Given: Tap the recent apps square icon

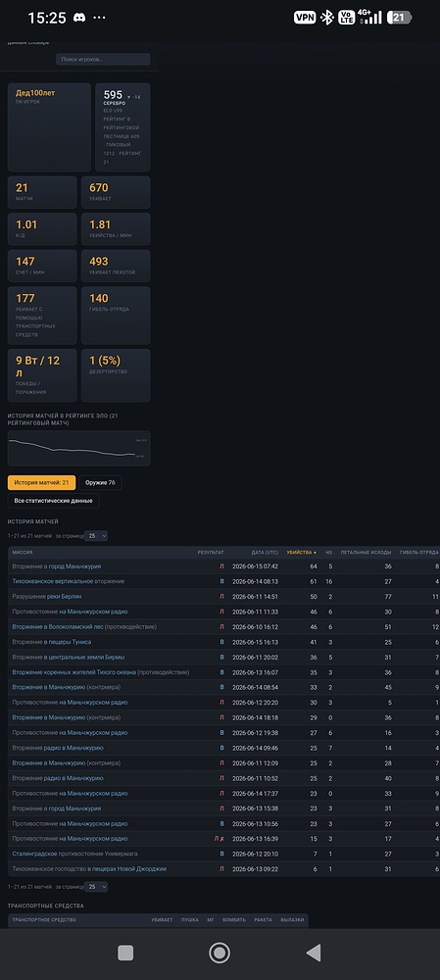Looking at the screenshot, I should [x=125, y=953].
